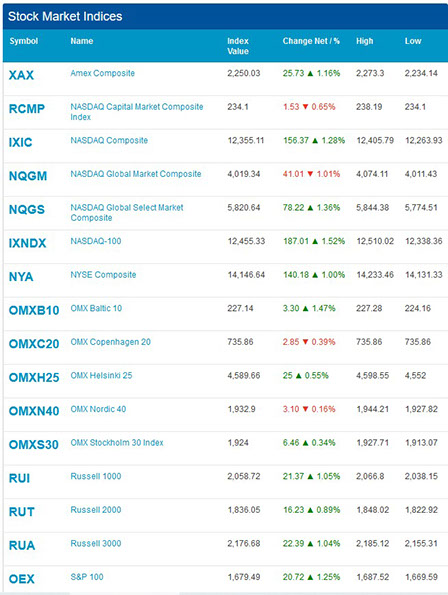Open OMX Stockholm 30 Index link
The height and width of the screenshot is (595, 448).
click(117, 443)
